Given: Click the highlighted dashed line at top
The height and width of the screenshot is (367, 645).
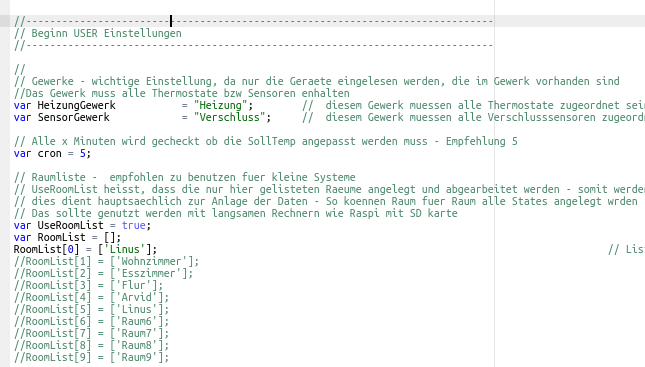Looking at the screenshot, I should pos(253,21).
